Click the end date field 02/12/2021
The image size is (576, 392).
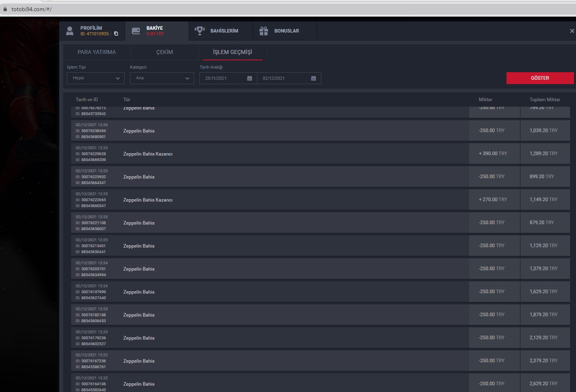pyautogui.click(x=289, y=78)
